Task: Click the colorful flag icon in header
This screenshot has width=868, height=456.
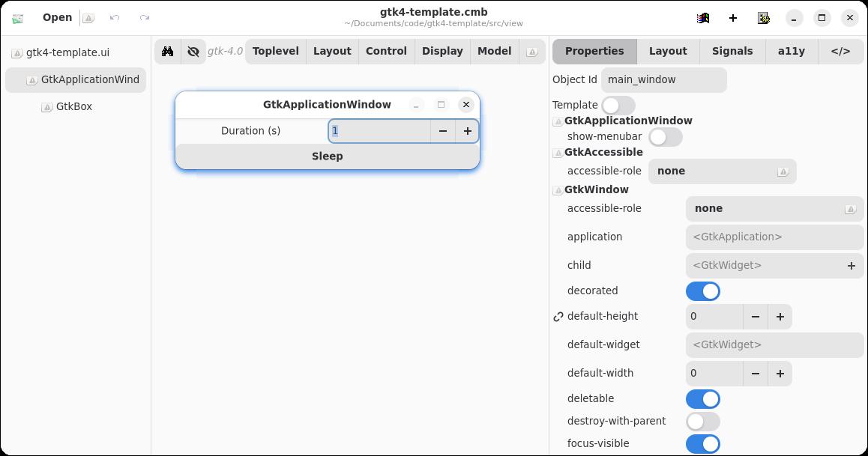Action: tap(703, 17)
